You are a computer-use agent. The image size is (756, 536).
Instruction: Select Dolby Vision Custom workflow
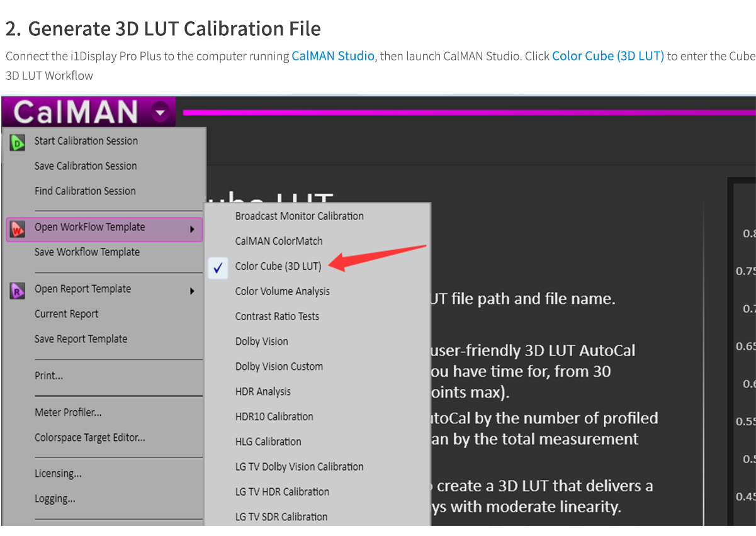click(x=279, y=367)
